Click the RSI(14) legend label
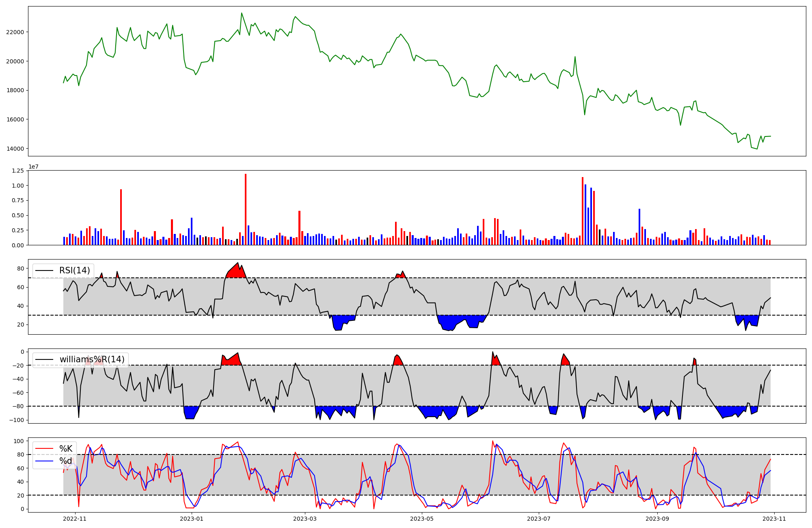The image size is (812, 528). point(74,270)
